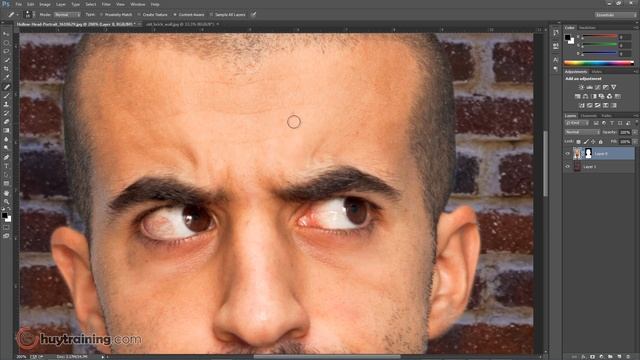The height and width of the screenshot is (360, 640).
Task: Toggle pixel layer filter icon
Action: click(596, 123)
